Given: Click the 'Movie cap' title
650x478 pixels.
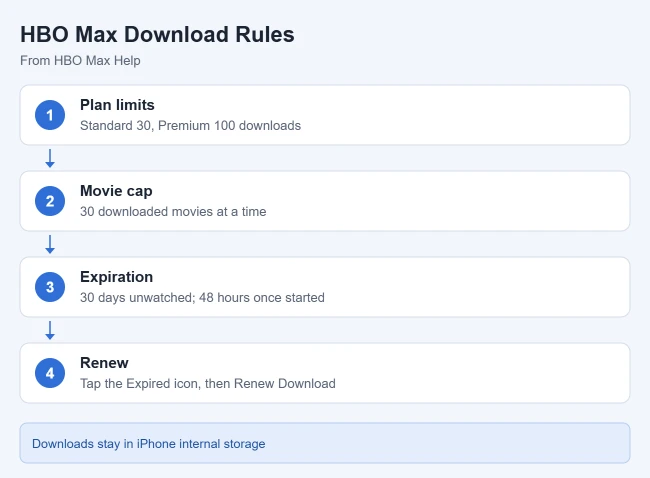Looking at the screenshot, I should click(x=116, y=191).
